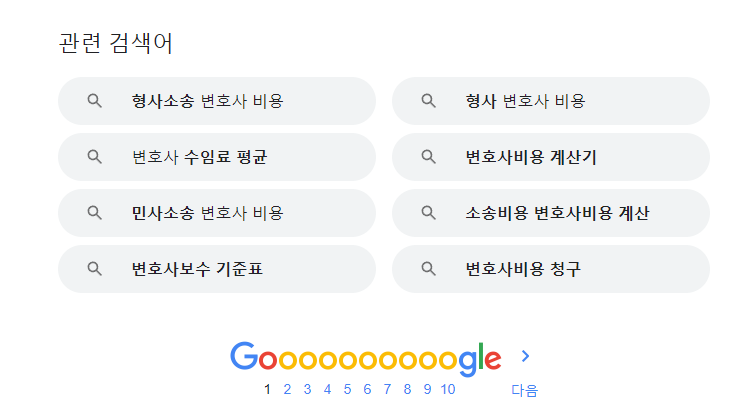755x418 pixels.
Task: Jump to results page 5
Action: point(347,390)
